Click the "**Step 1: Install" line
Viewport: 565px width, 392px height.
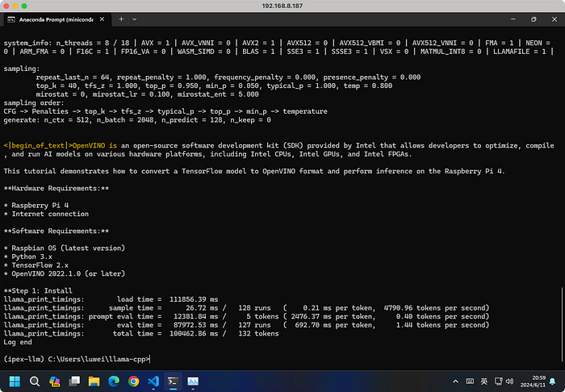pyautogui.click(x=38, y=291)
